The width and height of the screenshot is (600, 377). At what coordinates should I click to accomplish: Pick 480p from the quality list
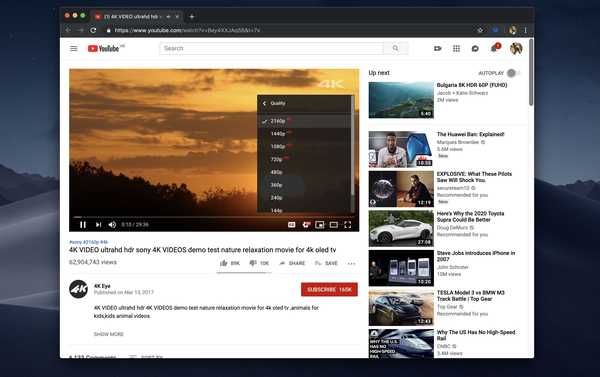click(x=304, y=172)
